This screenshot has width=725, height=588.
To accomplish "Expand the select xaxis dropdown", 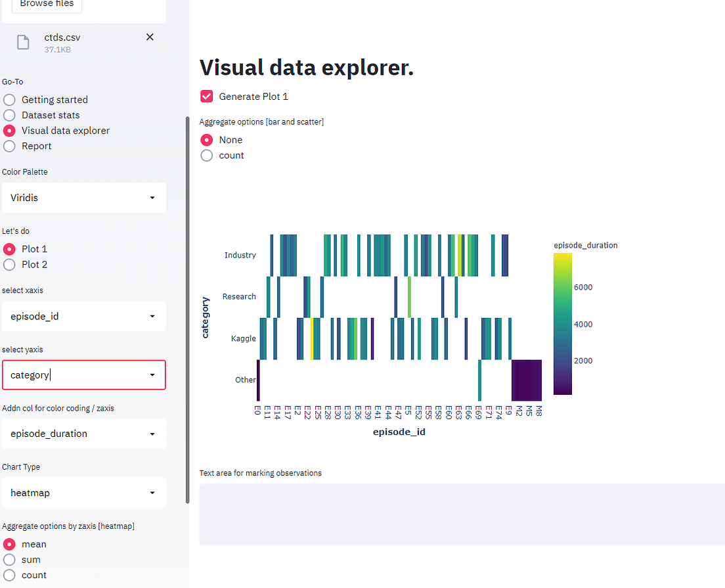I will tap(83, 316).
